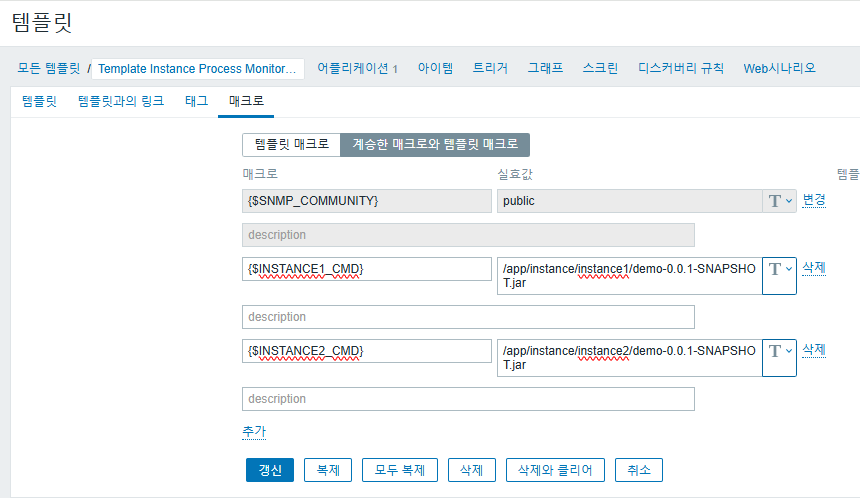Click the 삭제와 클리어 button
860x498 pixels.
click(x=555, y=470)
